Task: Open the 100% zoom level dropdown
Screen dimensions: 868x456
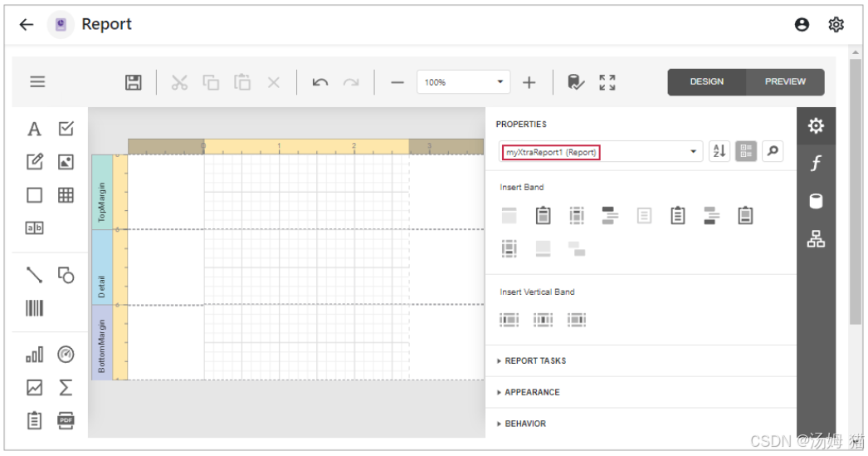Action: pos(463,82)
